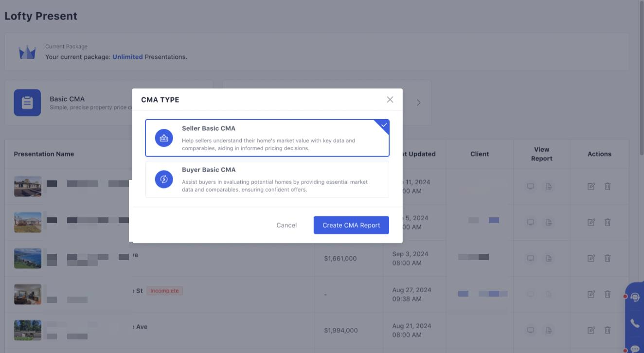Select the Seller Basic CMA option
The height and width of the screenshot is (353, 644).
[267, 138]
